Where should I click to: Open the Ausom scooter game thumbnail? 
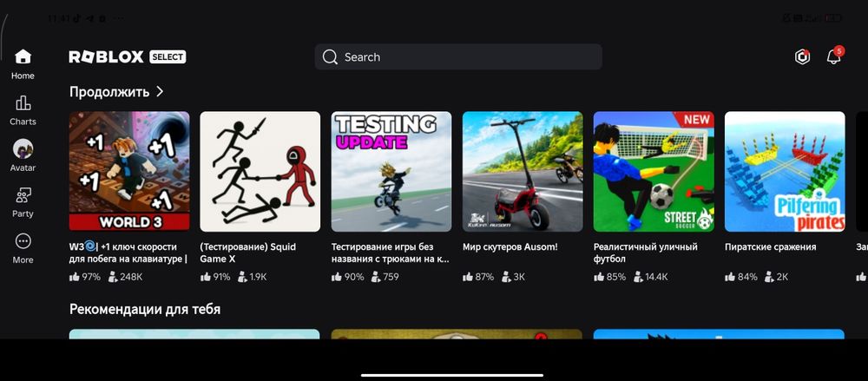pos(523,171)
